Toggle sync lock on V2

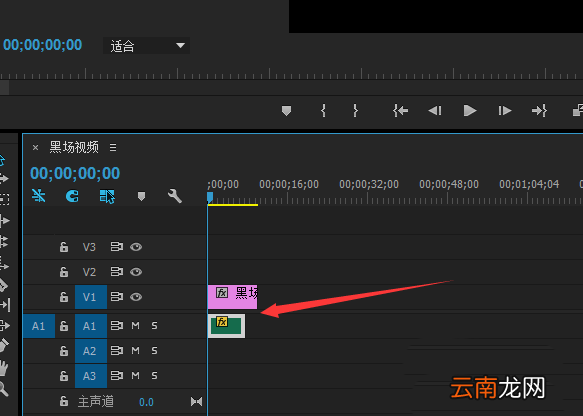pyautogui.click(x=117, y=272)
